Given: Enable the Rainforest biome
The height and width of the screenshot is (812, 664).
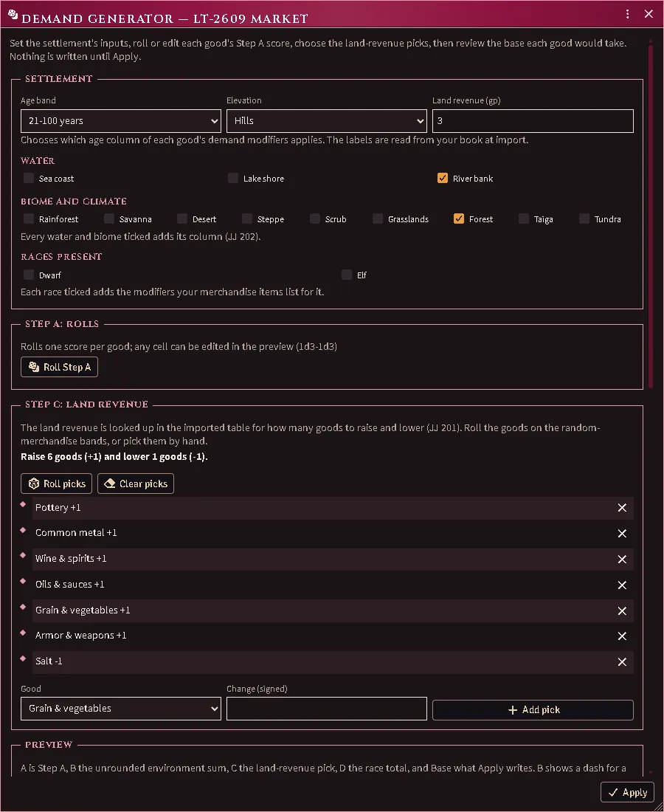Looking at the screenshot, I should (x=29, y=219).
